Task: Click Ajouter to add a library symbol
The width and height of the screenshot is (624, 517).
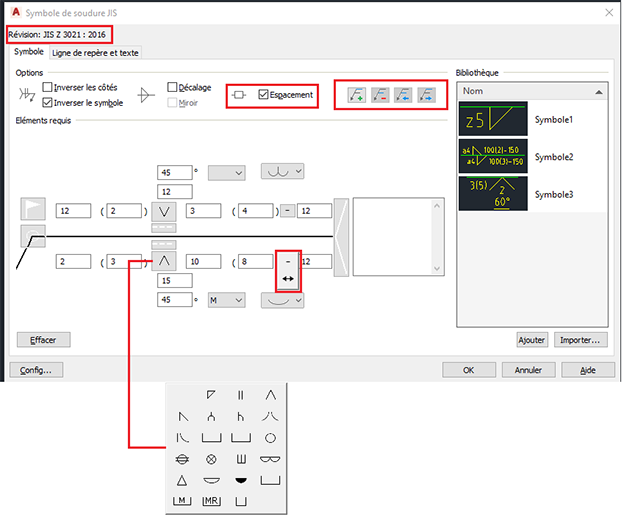Action: click(532, 340)
